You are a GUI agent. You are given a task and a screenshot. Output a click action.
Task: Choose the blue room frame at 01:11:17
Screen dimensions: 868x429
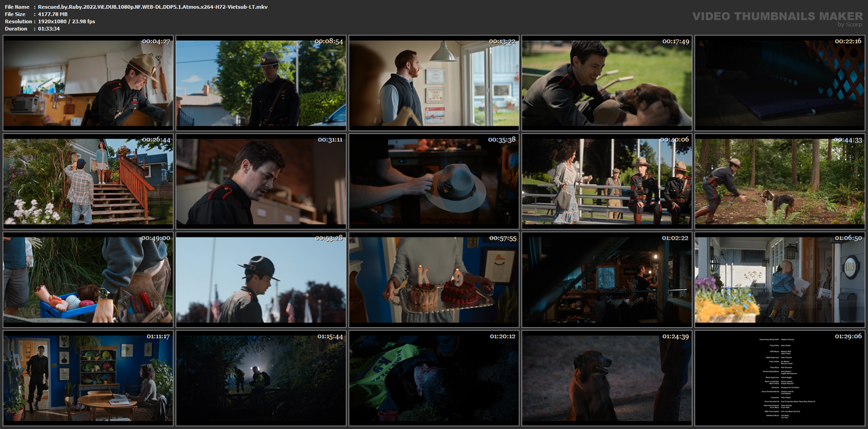click(87, 377)
